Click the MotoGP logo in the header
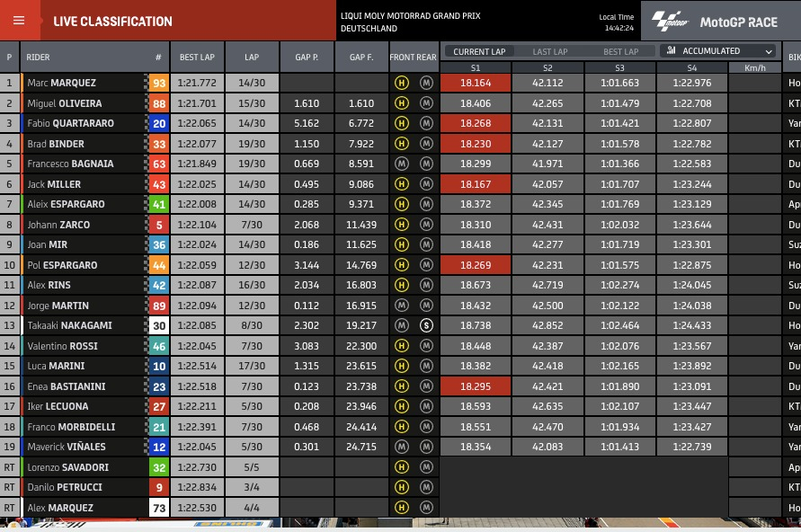This screenshot has height=532, width=801. pos(672,21)
